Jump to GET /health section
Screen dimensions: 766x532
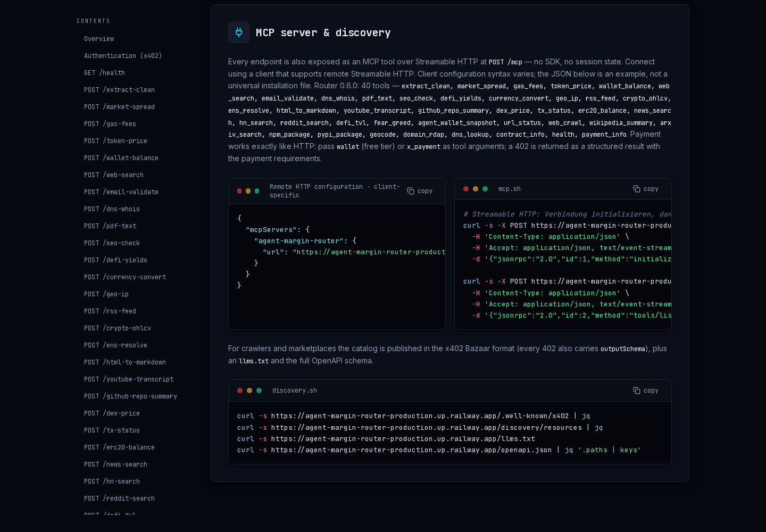click(104, 73)
